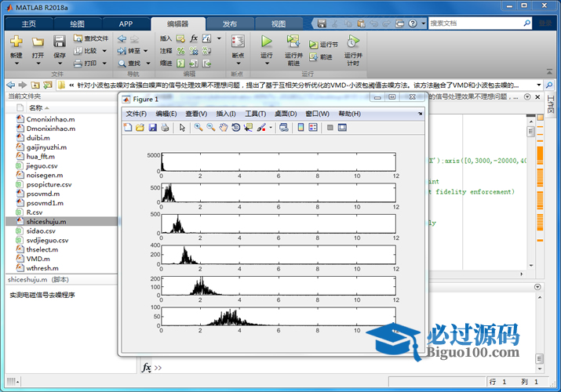Save the figure using the floppy disk icon
This screenshot has height=392, width=561.
click(x=152, y=128)
